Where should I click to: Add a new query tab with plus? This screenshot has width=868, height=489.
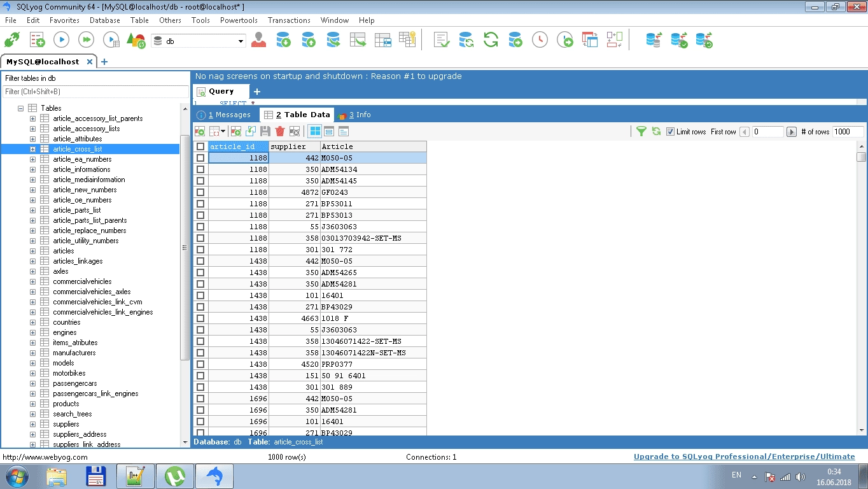257,92
